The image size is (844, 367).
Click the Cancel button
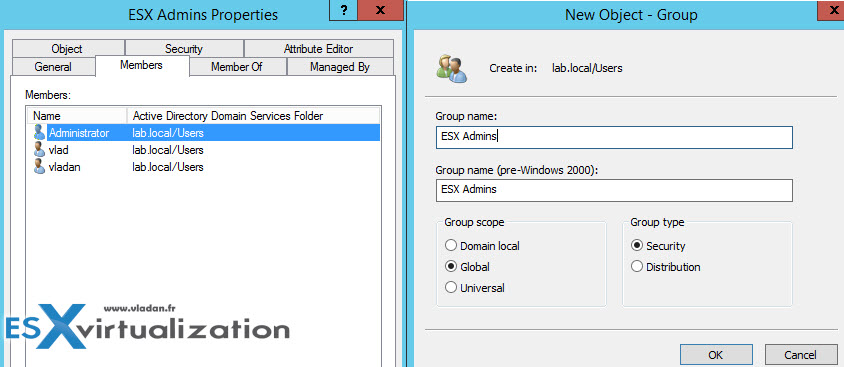click(x=800, y=355)
